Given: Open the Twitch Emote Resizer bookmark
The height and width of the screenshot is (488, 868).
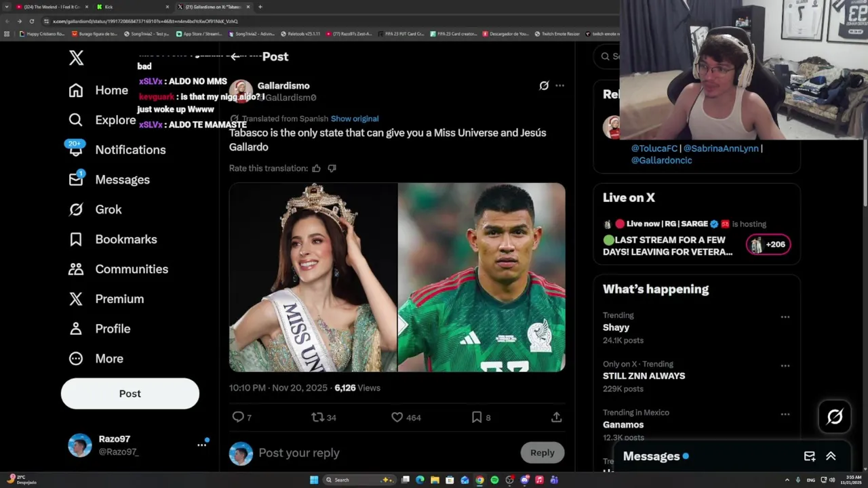Looking at the screenshot, I should [557, 34].
